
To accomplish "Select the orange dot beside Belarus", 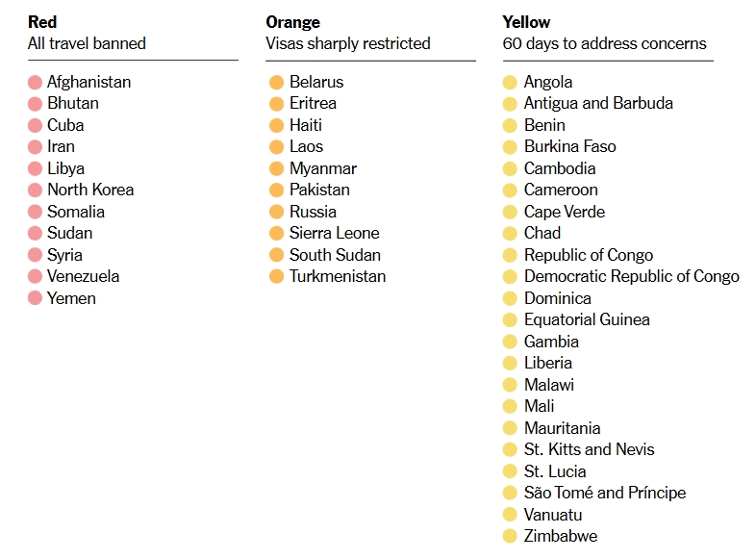I will (x=277, y=83).
